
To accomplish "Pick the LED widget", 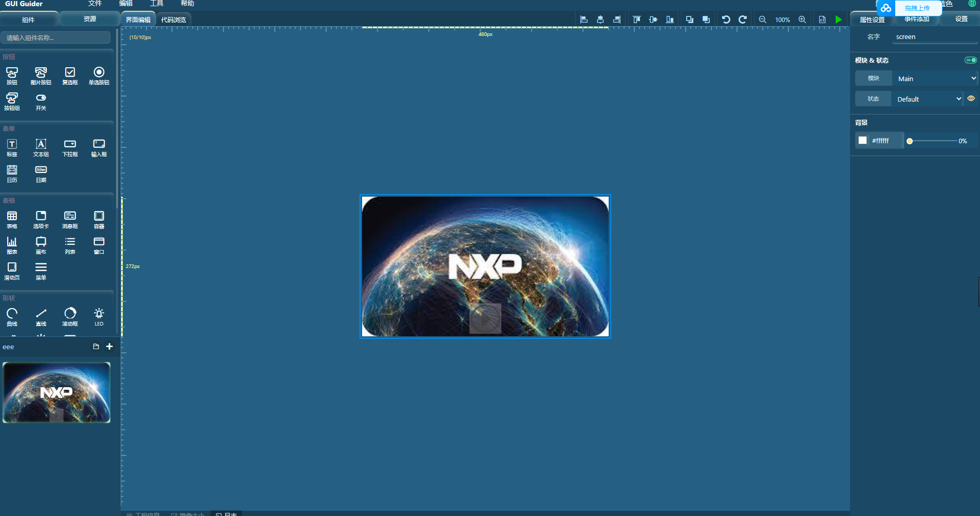I will coord(99,317).
